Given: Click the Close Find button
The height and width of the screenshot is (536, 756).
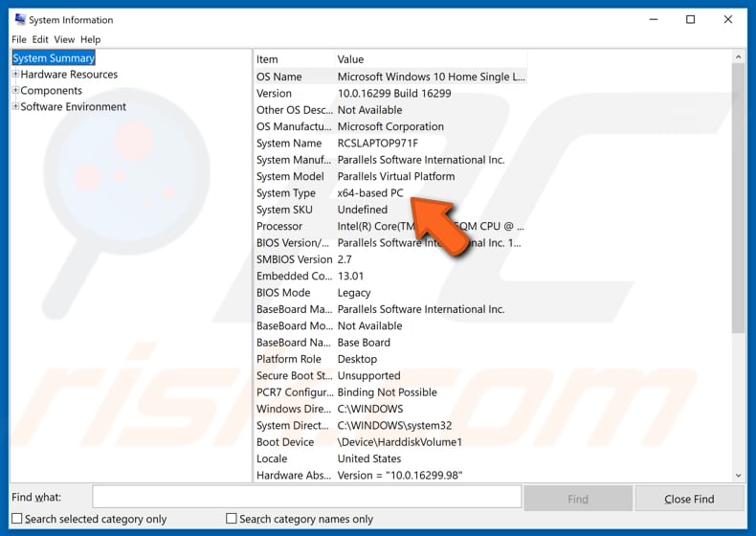Looking at the screenshot, I should point(689,499).
